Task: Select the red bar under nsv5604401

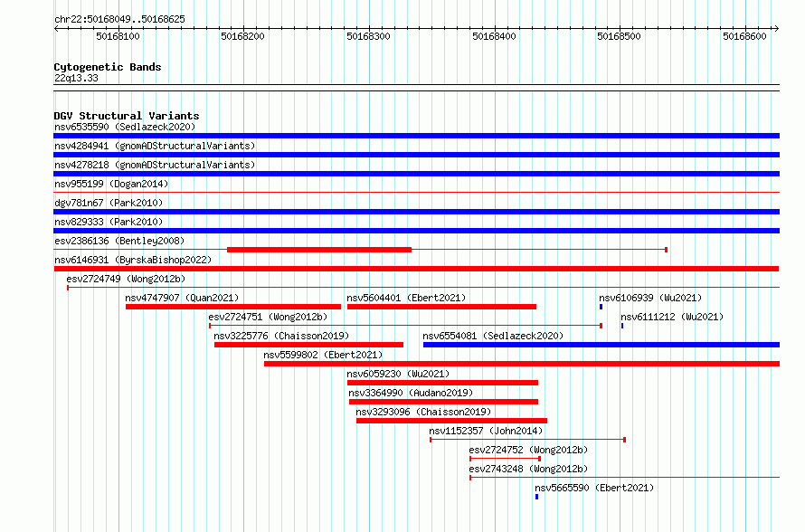Action: point(441,307)
